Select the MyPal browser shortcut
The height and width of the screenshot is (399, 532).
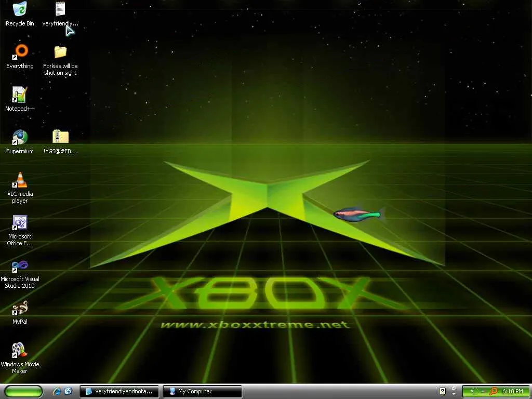20,312
